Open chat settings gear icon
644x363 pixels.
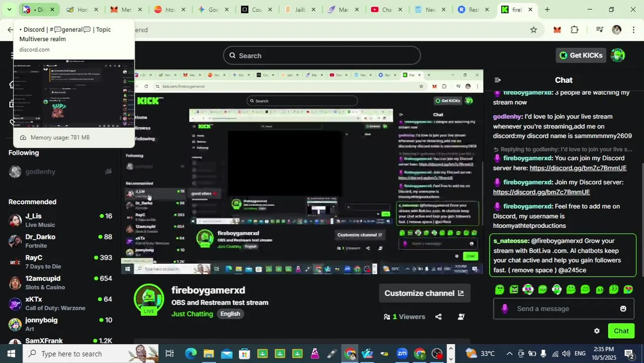(597, 331)
